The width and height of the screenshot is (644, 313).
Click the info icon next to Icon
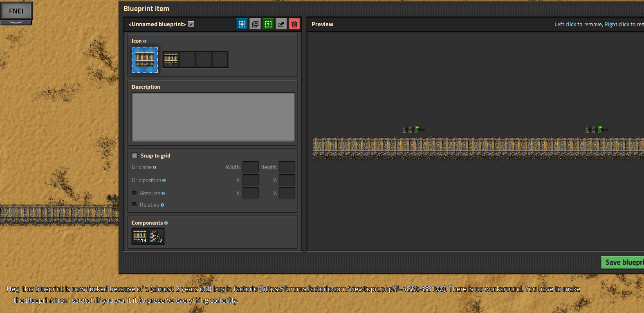click(x=145, y=41)
